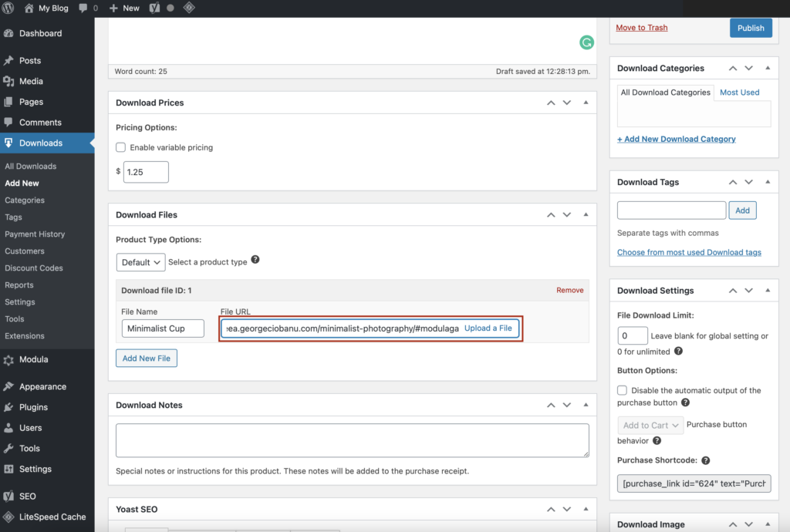Screen dimensions: 790x532
Task: Collapse the Download Prices panel
Action: pyautogui.click(x=586, y=103)
